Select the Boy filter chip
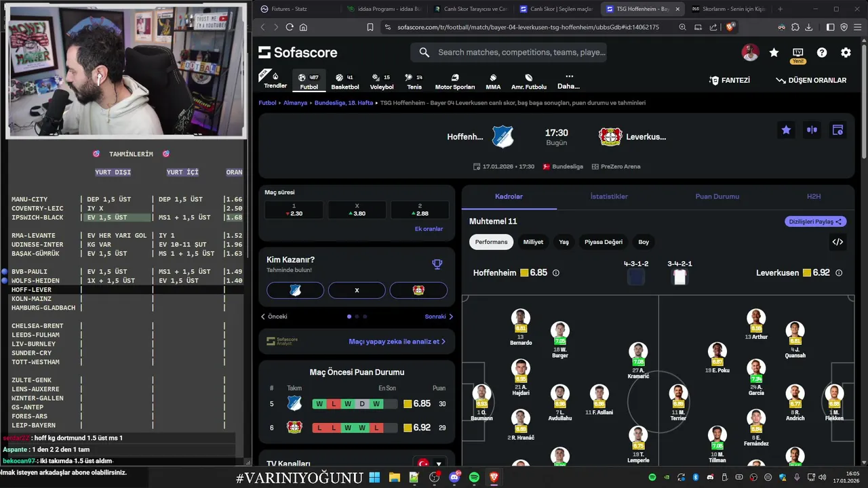868x488 pixels. pos(644,242)
